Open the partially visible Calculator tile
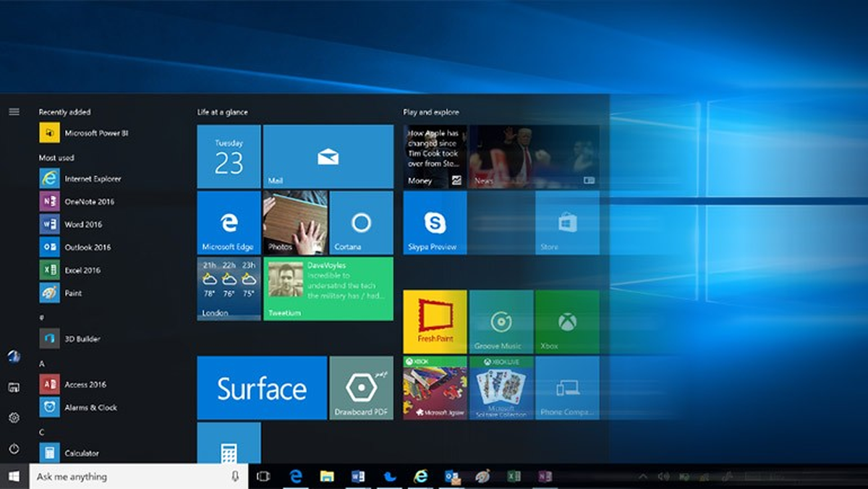The width and height of the screenshot is (868, 489). click(229, 443)
